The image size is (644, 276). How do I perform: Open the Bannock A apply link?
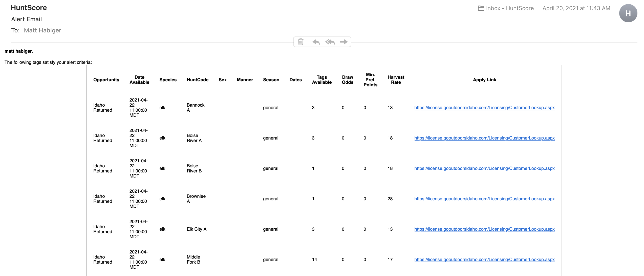(484, 108)
